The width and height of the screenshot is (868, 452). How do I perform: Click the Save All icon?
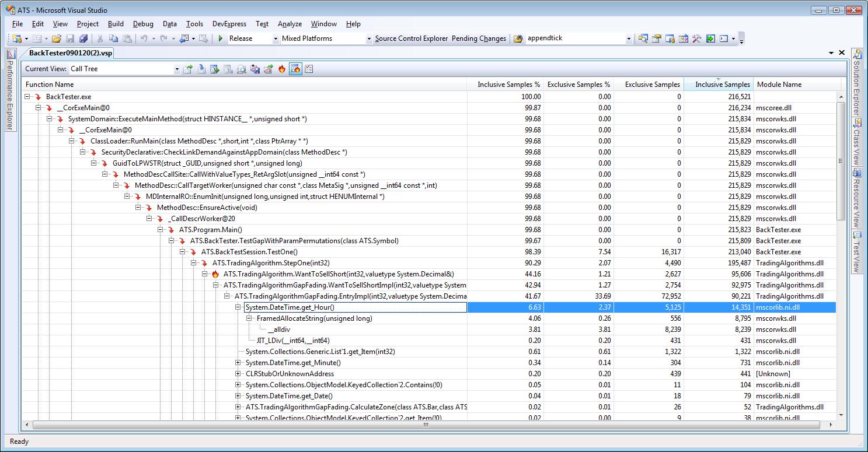coord(83,38)
